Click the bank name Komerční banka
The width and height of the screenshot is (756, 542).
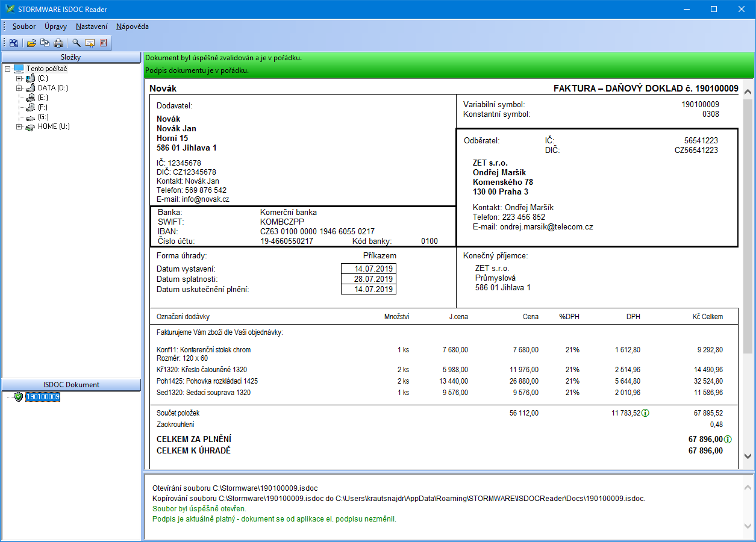tap(289, 212)
